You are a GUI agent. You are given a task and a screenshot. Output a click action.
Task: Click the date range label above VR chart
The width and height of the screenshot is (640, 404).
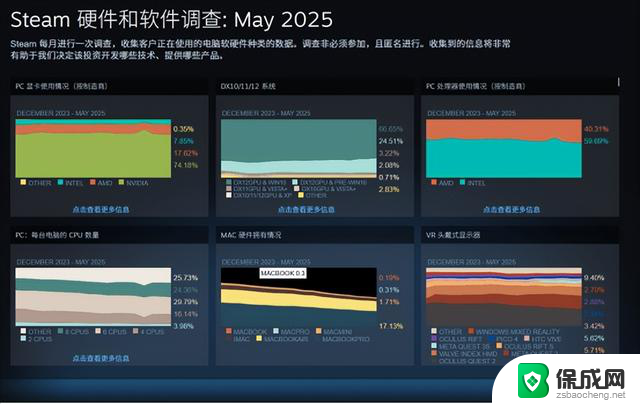point(471,262)
